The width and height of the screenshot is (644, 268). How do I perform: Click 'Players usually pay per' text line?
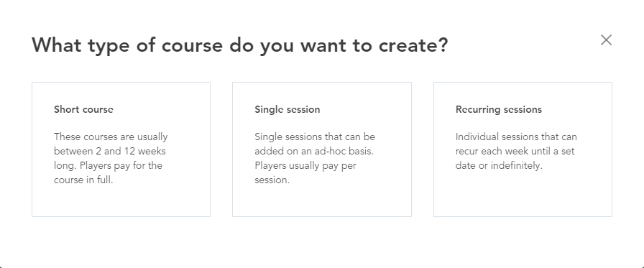click(305, 165)
